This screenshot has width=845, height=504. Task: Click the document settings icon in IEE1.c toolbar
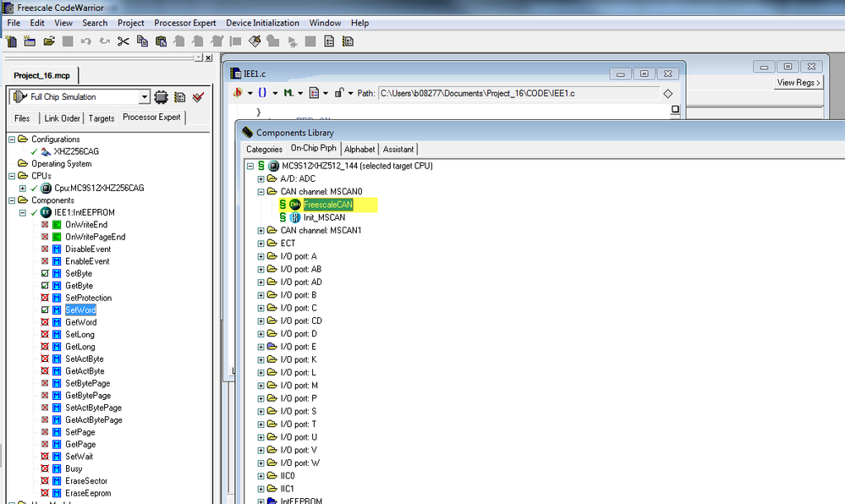point(314,93)
